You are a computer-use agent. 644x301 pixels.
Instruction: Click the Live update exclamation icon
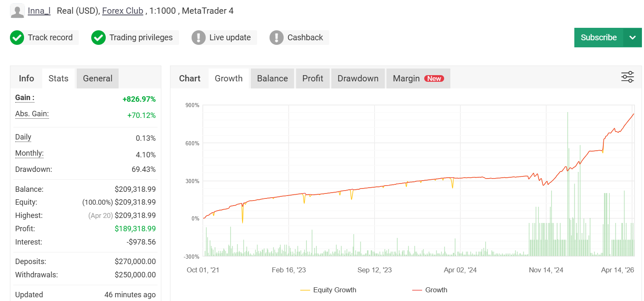199,38
